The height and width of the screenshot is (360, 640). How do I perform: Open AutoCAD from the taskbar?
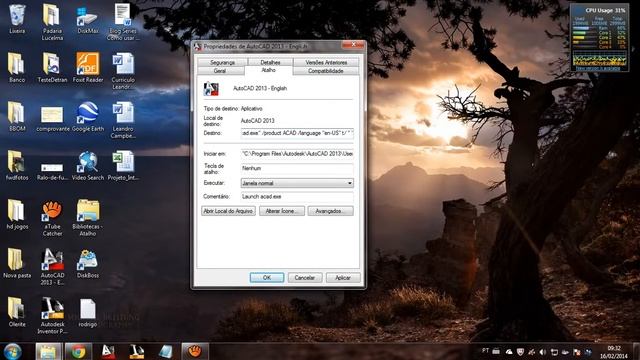click(x=108, y=351)
